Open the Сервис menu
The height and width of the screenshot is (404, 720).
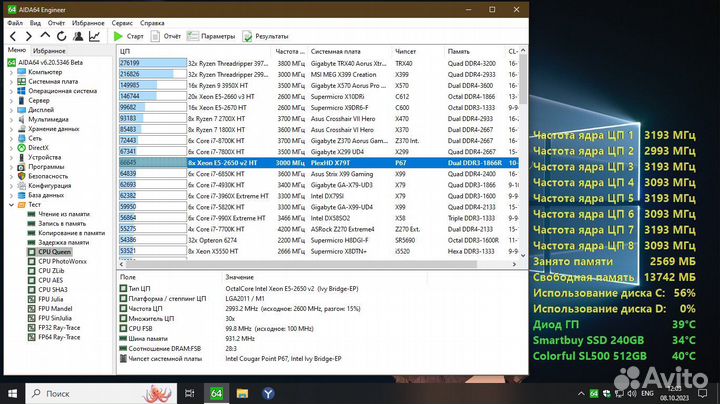click(122, 23)
